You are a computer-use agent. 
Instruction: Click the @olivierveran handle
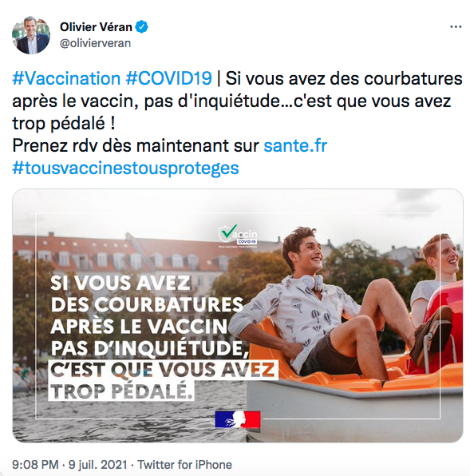(x=95, y=43)
